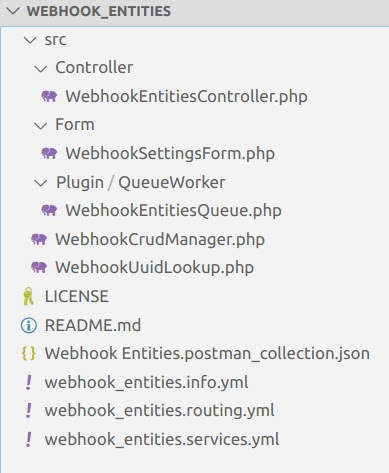Open WebhookCrudManager.php in the editor
The image size is (389, 473).
tap(160, 239)
